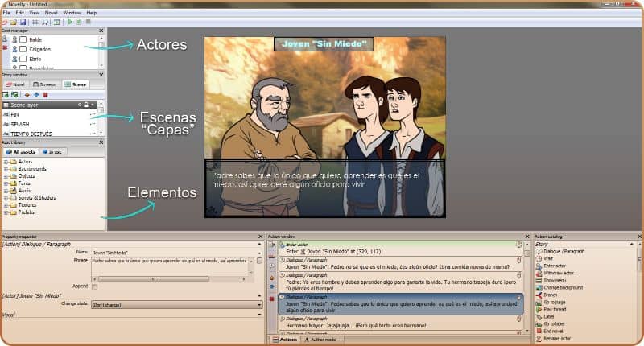
Task: Expand the Actors folder in asset library
Action: pyautogui.click(x=6, y=162)
